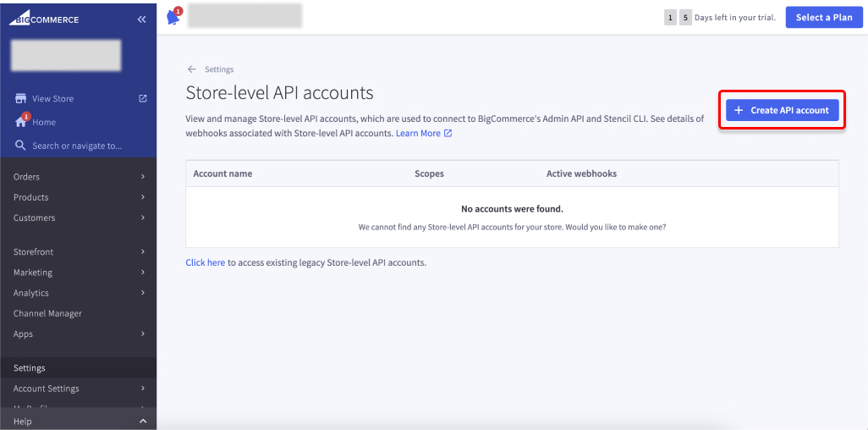Expand the Account Settings chevron
The image size is (868, 430).
click(143, 389)
